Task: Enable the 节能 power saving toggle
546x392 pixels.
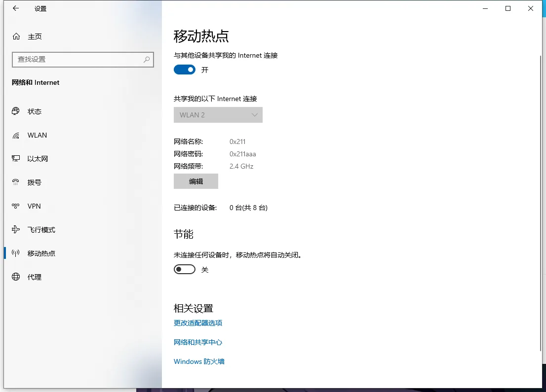Action: point(185,270)
